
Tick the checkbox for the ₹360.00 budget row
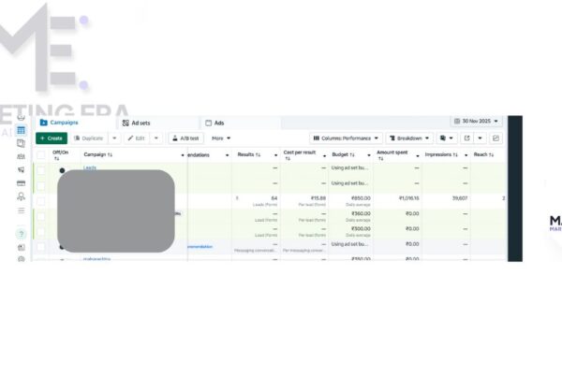point(41,217)
